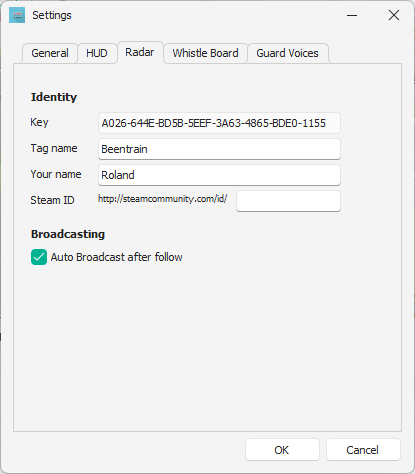This screenshot has height=474, width=415.
Task: Go to the Whistle Board tab
Action: point(205,53)
